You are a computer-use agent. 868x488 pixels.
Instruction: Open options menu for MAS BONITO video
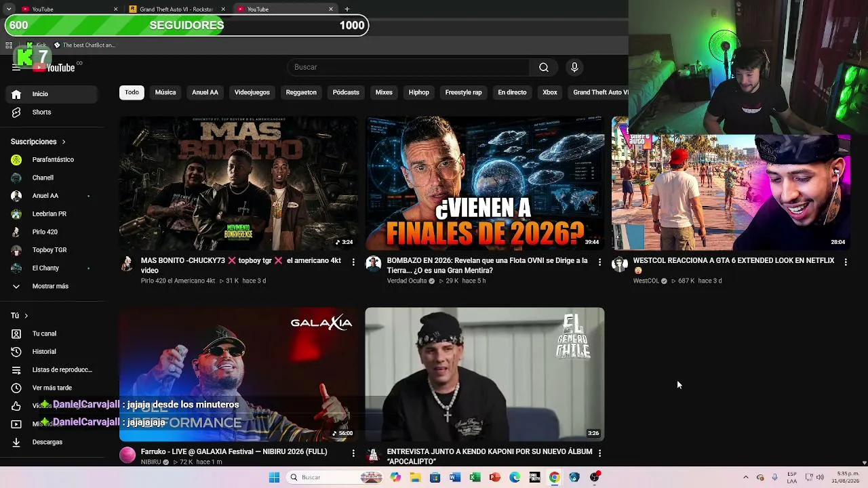click(353, 262)
